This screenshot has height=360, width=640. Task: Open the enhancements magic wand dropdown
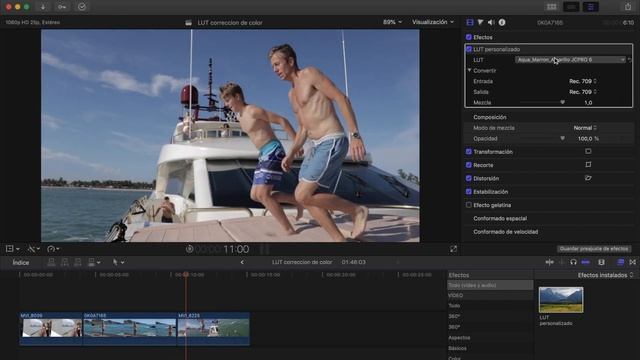click(33, 249)
